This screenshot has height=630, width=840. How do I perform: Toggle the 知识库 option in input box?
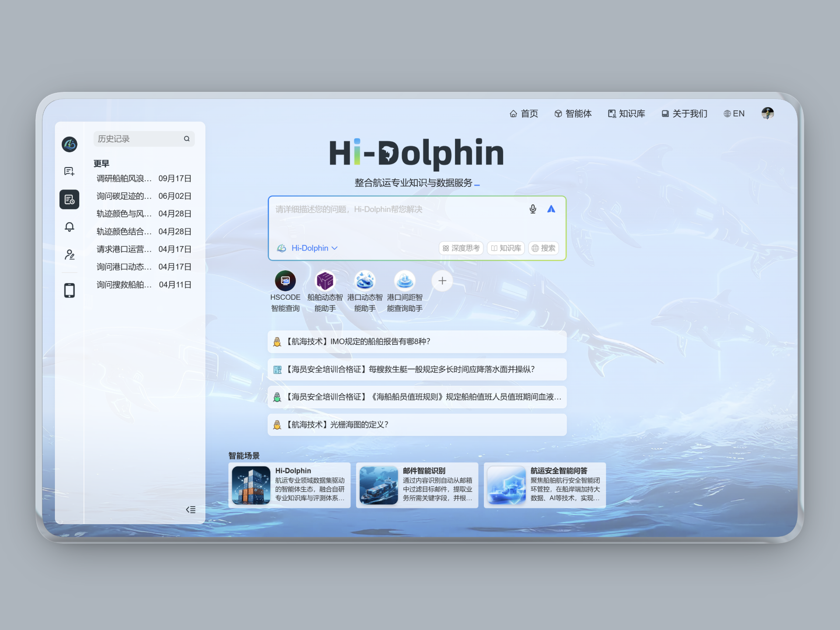click(x=506, y=248)
